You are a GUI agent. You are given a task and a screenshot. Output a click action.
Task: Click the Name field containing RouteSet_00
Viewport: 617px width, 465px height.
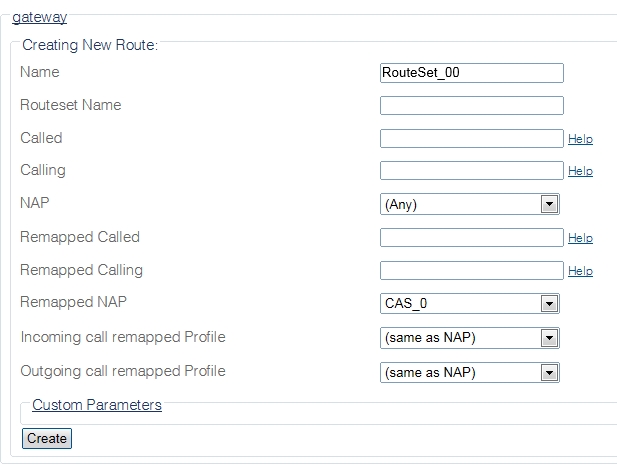click(x=471, y=73)
